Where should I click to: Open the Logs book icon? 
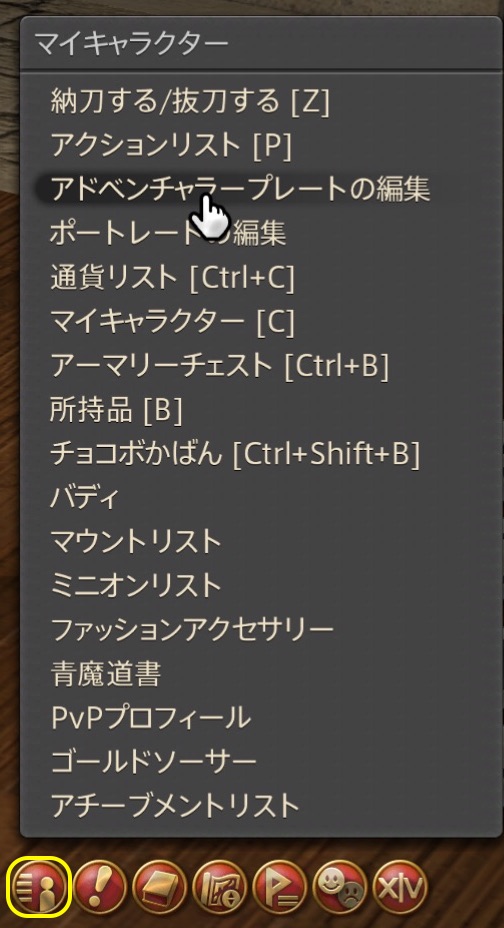tap(160, 886)
